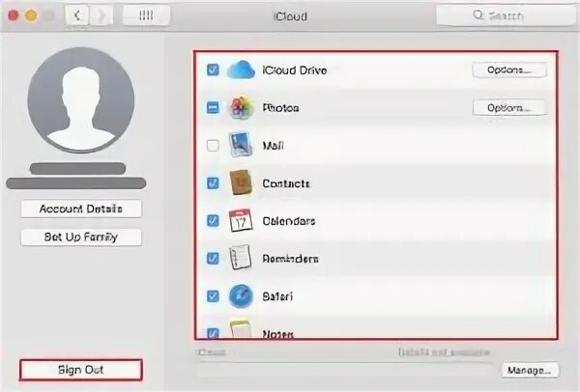Uncheck the Contacts checkbox
The height and width of the screenshot is (392, 580).
coord(213,182)
